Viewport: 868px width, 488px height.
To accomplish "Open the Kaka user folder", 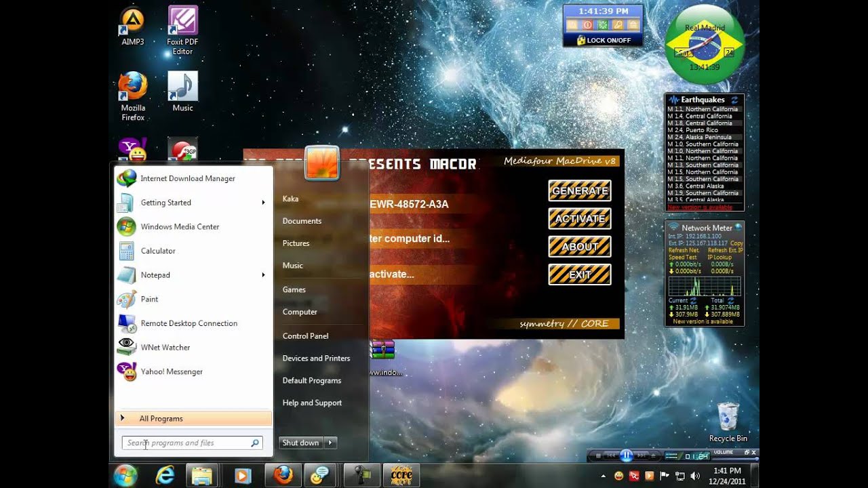I will [x=290, y=199].
